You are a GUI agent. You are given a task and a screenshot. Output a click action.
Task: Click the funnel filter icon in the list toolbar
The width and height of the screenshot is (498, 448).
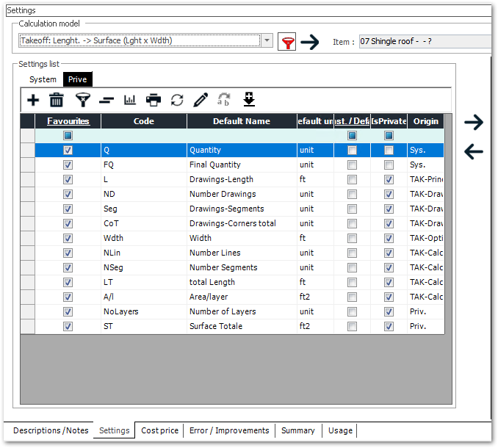[x=82, y=100]
